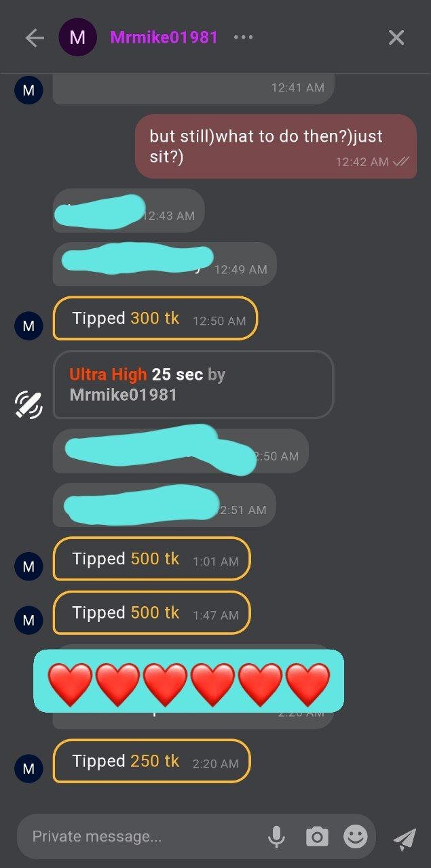
Task: Open the purple M profile avatar
Action: 77,37
